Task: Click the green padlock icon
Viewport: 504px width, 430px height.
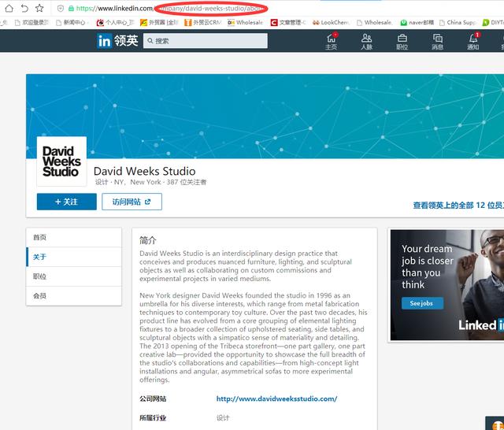Action: [x=71, y=9]
